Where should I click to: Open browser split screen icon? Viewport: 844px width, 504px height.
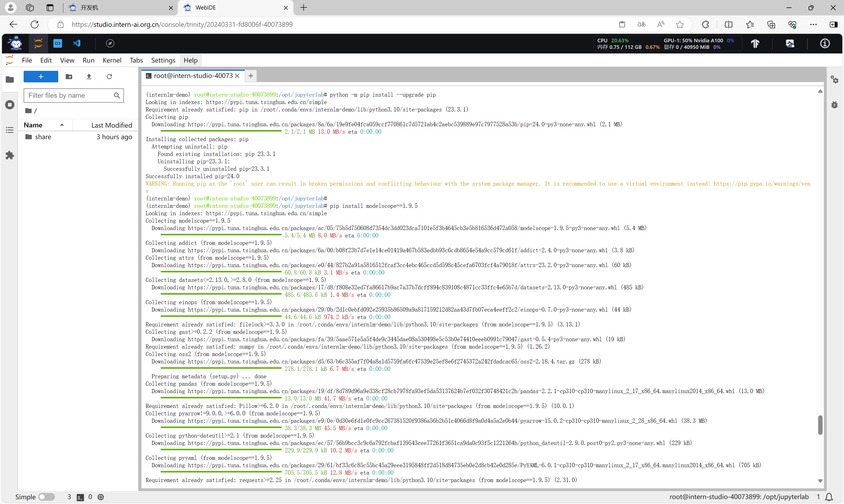728,24
